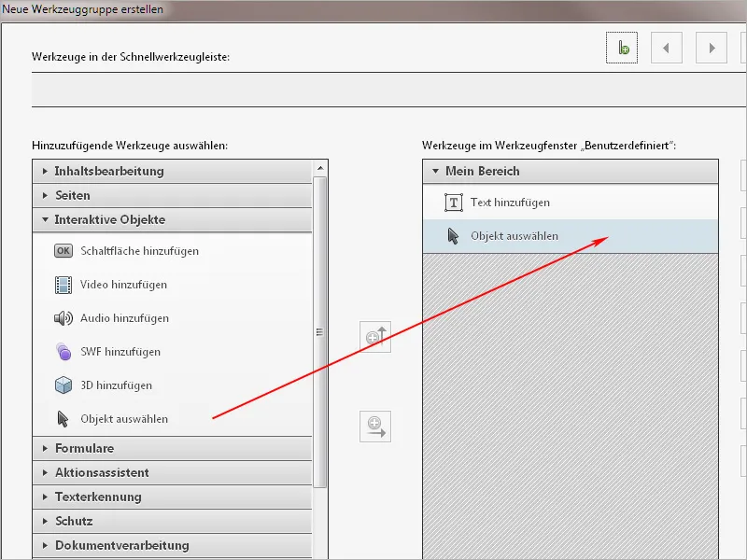747x560 pixels.
Task: Collapse the Interaktive Objekte category
Action: (172, 219)
